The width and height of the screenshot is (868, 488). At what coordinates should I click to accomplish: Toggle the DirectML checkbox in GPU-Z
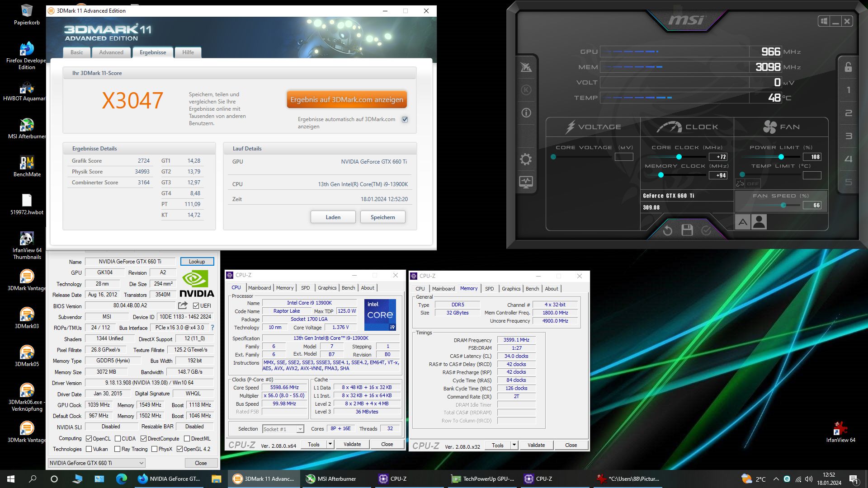187,439
